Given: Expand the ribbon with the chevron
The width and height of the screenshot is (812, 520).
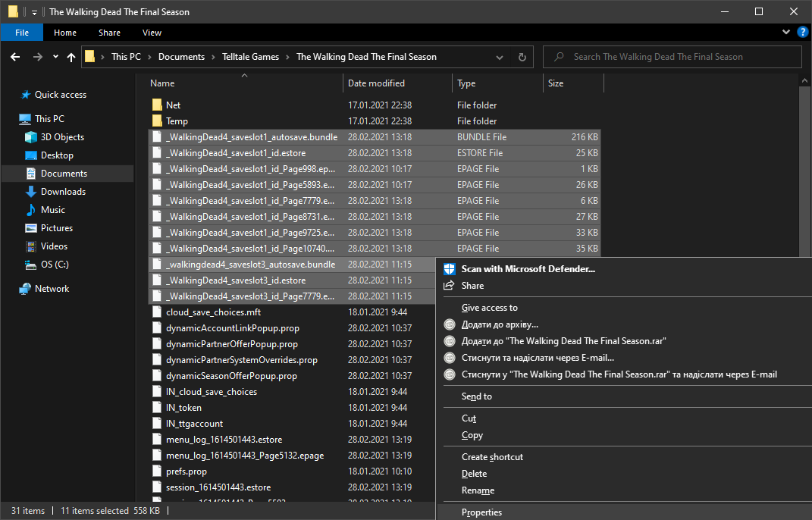Looking at the screenshot, I should coord(786,33).
